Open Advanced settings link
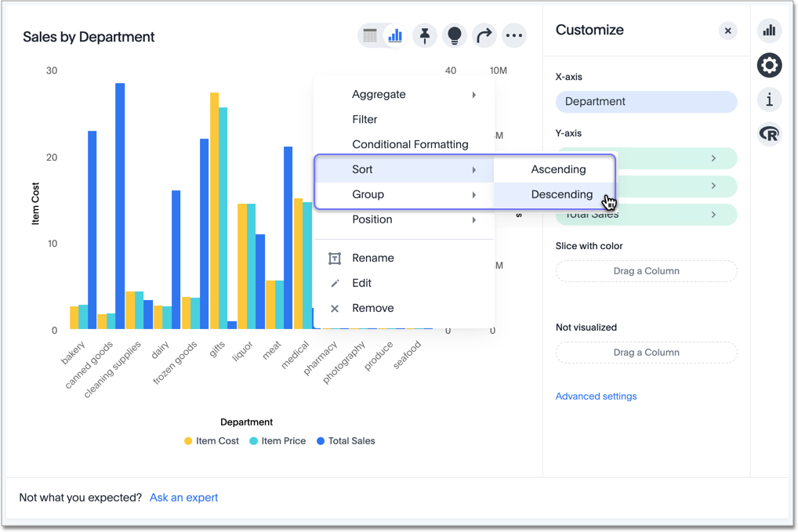Image resolution: width=798 pixels, height=532 pixels. coord(596,396)
